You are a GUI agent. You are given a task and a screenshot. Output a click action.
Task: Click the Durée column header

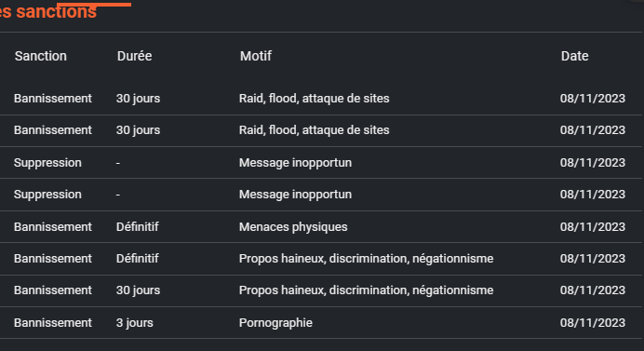point(134,56)
